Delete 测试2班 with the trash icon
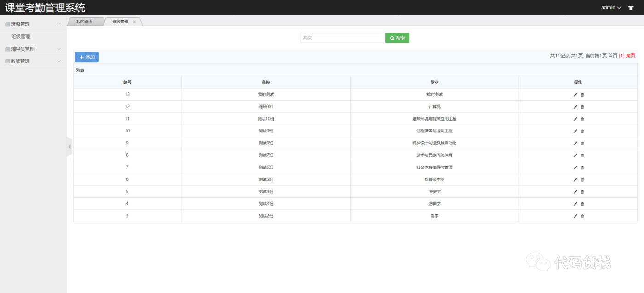 [582, 216]
